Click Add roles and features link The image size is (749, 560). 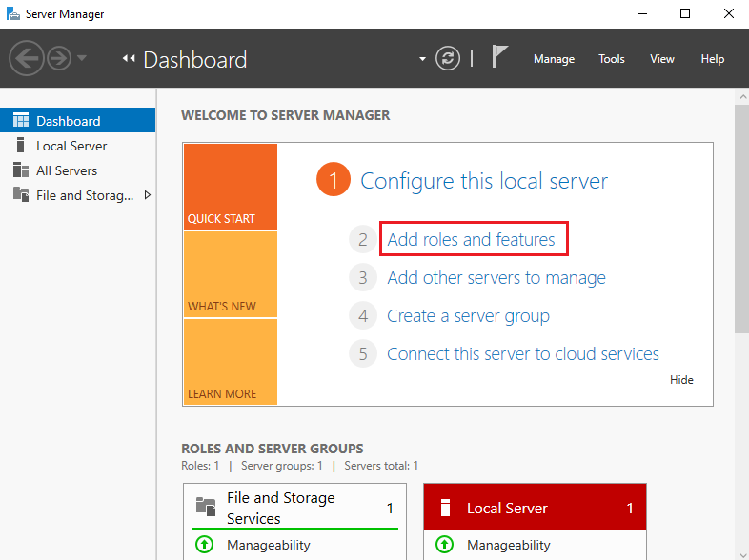coord(471,240)
